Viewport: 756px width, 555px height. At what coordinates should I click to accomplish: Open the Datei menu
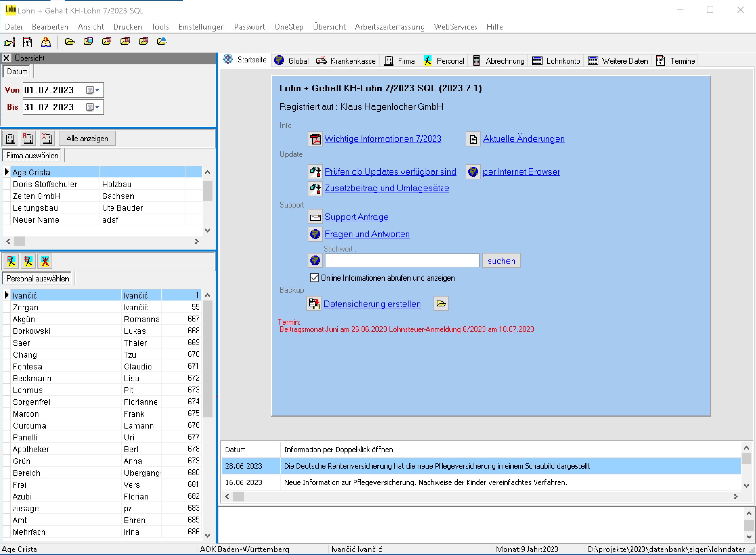[x=14, y=27]
